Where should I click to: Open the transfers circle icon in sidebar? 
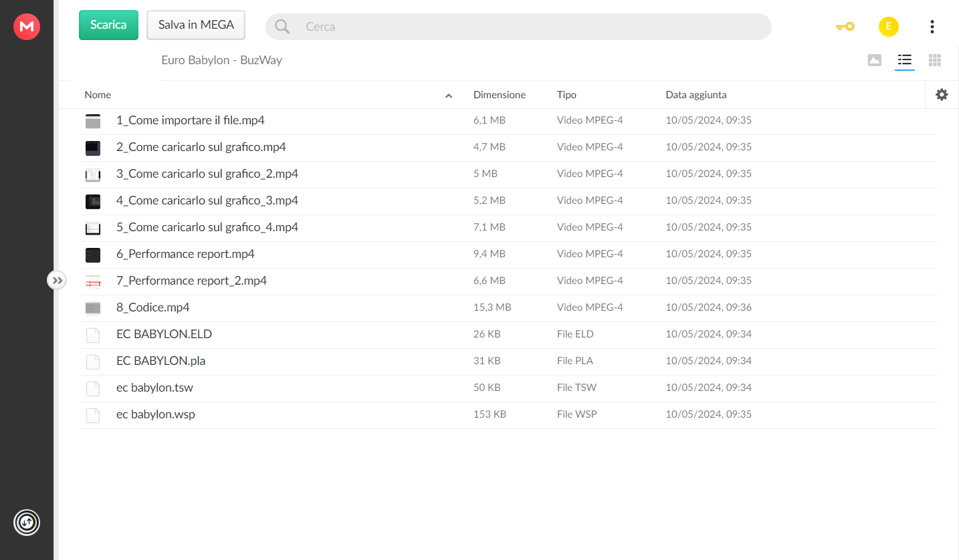(27, 522)
